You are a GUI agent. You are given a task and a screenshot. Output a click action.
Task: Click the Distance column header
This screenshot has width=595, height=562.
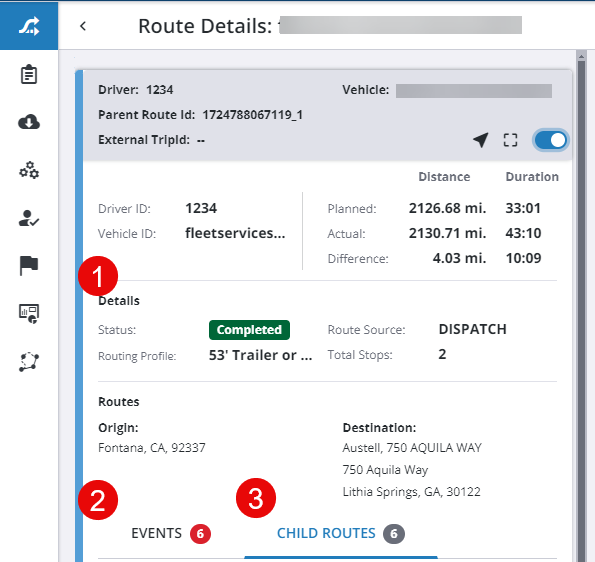click(444, 177)
